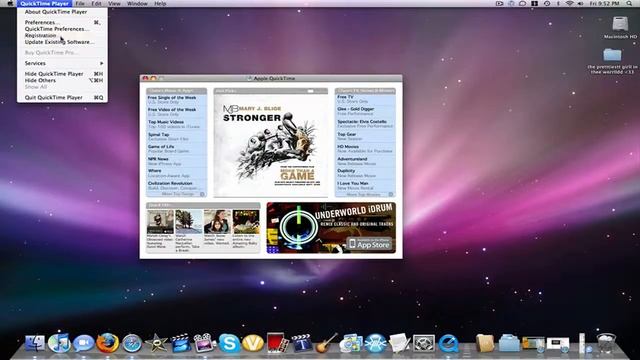Image resolution: width=640 pixels, height=360 pixels.
Task: Open System Preferences gear icon in dock
Action: point(424,343)
